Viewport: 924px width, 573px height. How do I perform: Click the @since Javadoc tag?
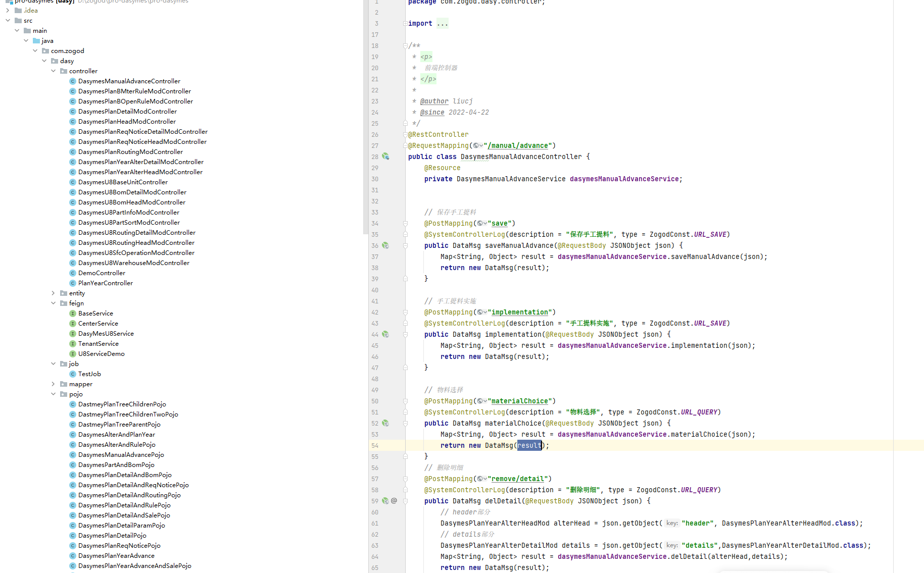click(432, 112)
